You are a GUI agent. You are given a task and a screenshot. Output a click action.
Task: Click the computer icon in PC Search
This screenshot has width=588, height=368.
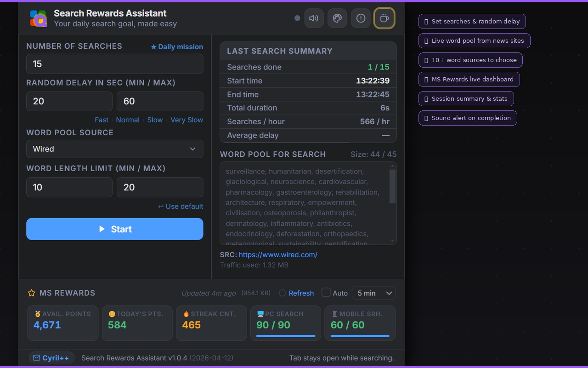pyautogui.click(x=260, y=314)
